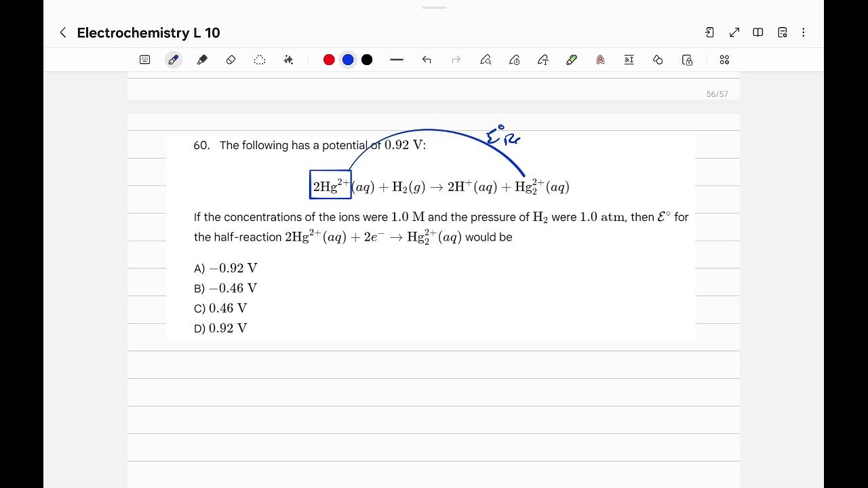Select the handwriting-to-text conversion tool
Screen dimensions: 868x488
point(543,60)
